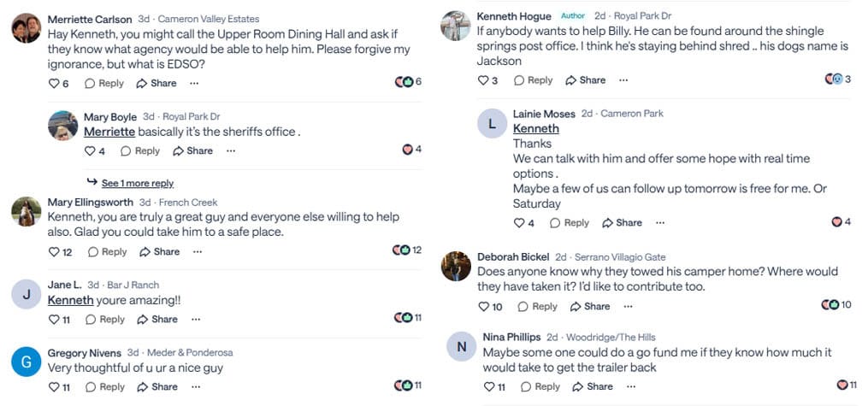Viewport: 868px width, 406px height.
Task: Expand "See 1 more reply" thread
Action: 137,183
